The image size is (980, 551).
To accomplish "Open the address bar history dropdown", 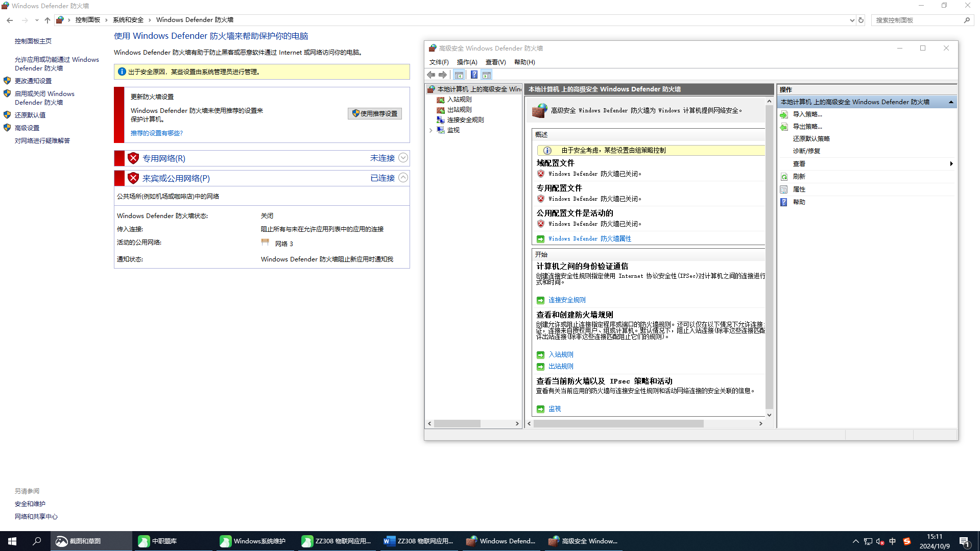I will click(x=852, y=20).
